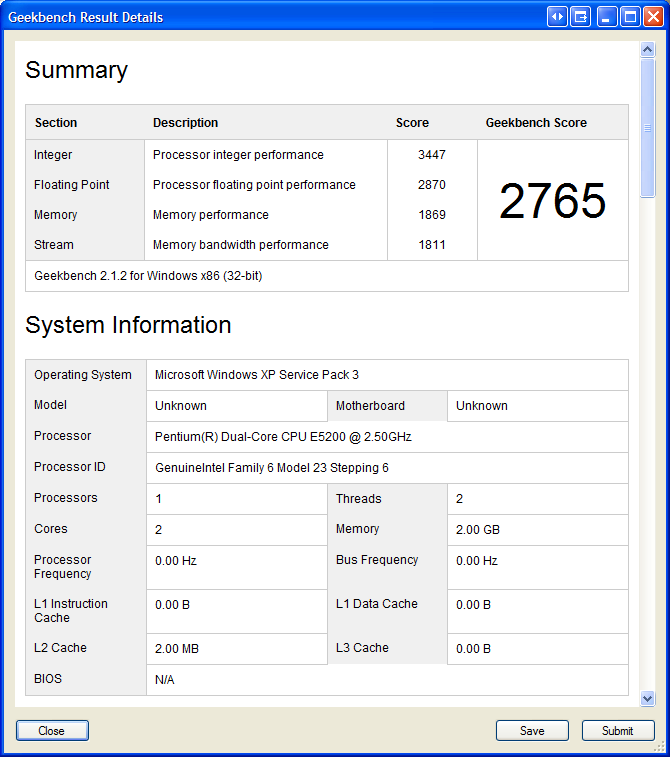This screenshot has width=670, height=757.
Task: Click the Processor name Pentium Dual-Core E5200
Action: [283, 437]
